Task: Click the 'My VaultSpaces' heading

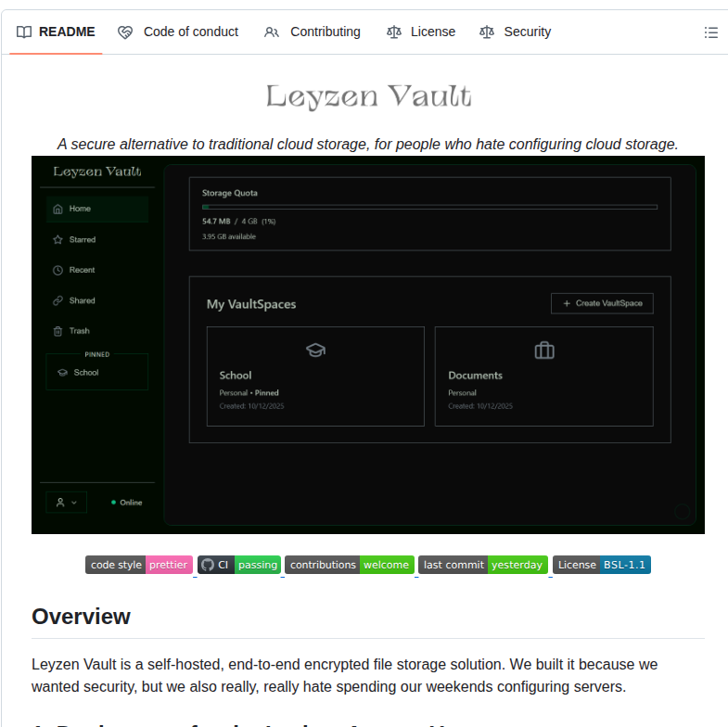Action: pos(251,304)
